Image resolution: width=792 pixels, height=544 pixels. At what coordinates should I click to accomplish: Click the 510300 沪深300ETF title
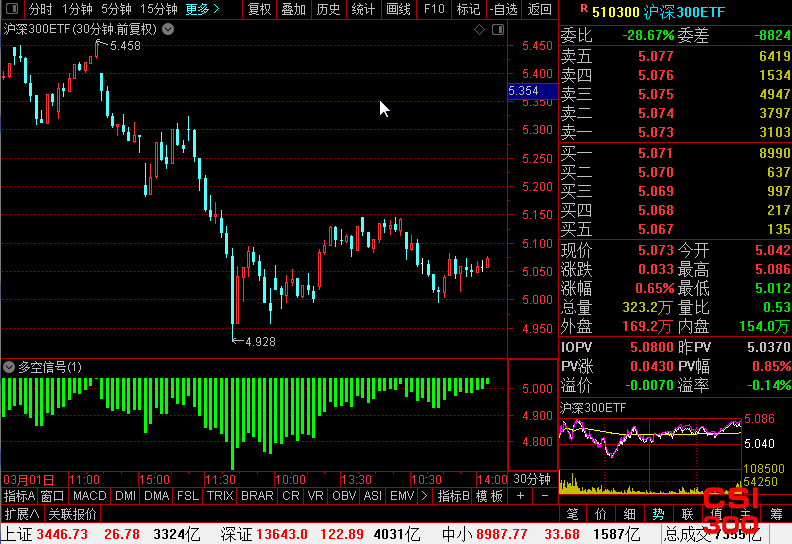(658, 12)
